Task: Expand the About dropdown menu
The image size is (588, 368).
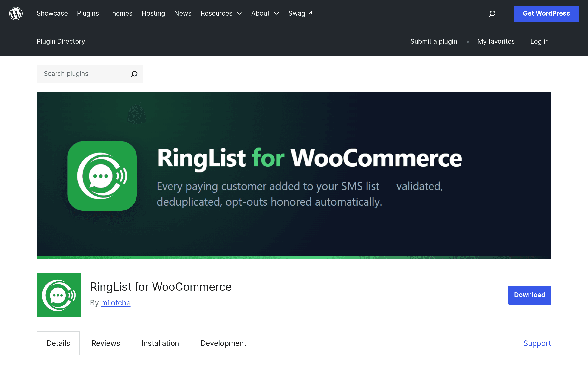Action: pos(265,13)
